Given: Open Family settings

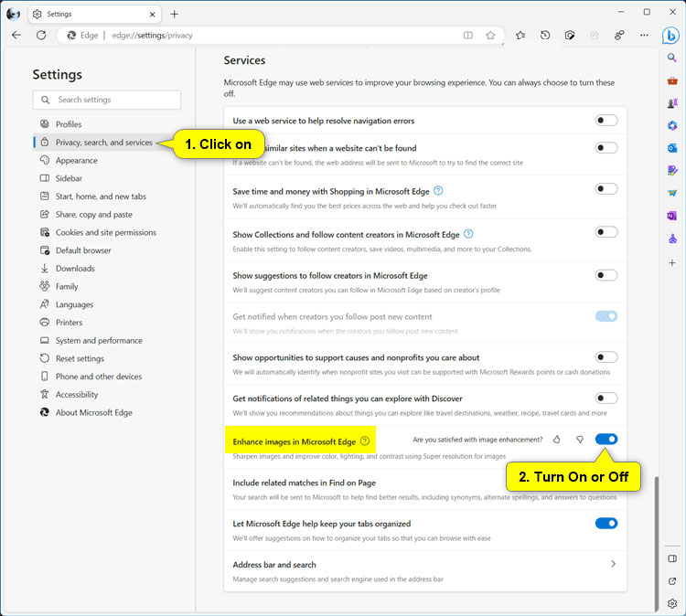Looking at the screenshot, I should (x=108, y=286).
